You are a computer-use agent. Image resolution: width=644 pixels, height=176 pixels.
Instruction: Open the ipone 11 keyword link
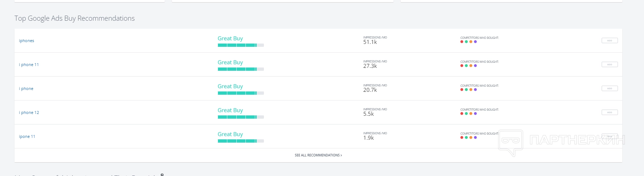27,136
